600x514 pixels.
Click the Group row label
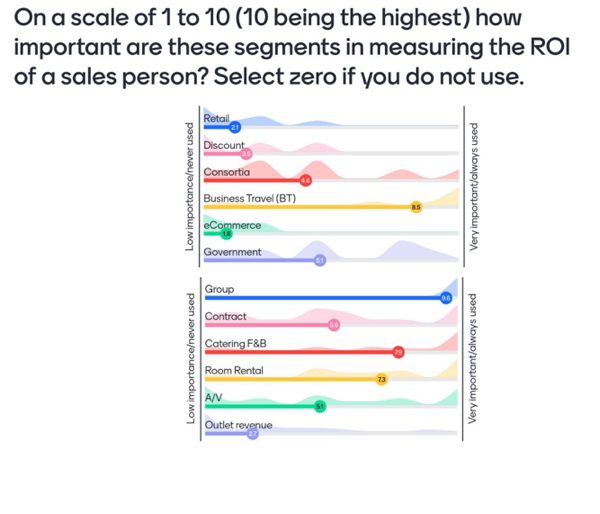219,289
